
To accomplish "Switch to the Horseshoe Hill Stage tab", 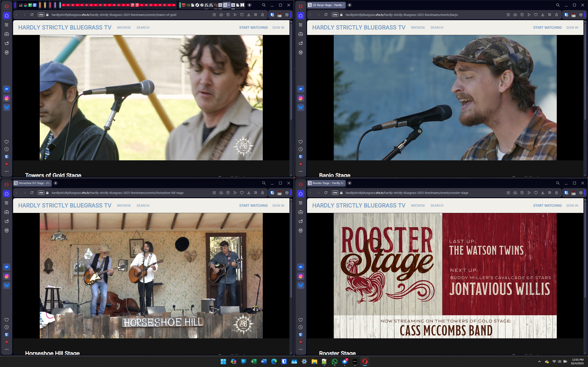I will 32,183.
